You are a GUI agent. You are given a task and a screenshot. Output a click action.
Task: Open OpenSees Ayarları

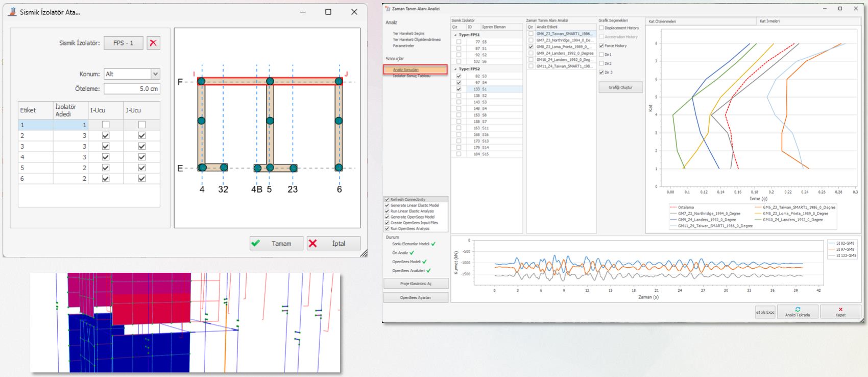click(x=416, y=297)
